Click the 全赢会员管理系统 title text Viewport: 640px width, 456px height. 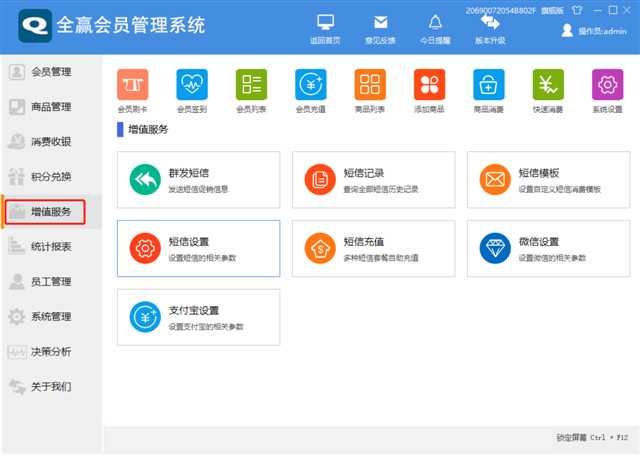131,25
